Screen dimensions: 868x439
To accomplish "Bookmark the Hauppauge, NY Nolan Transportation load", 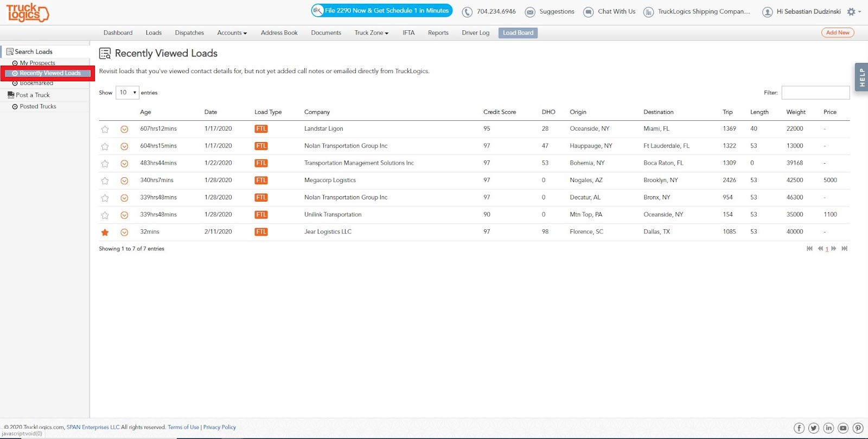I will (x=105, y=146).
